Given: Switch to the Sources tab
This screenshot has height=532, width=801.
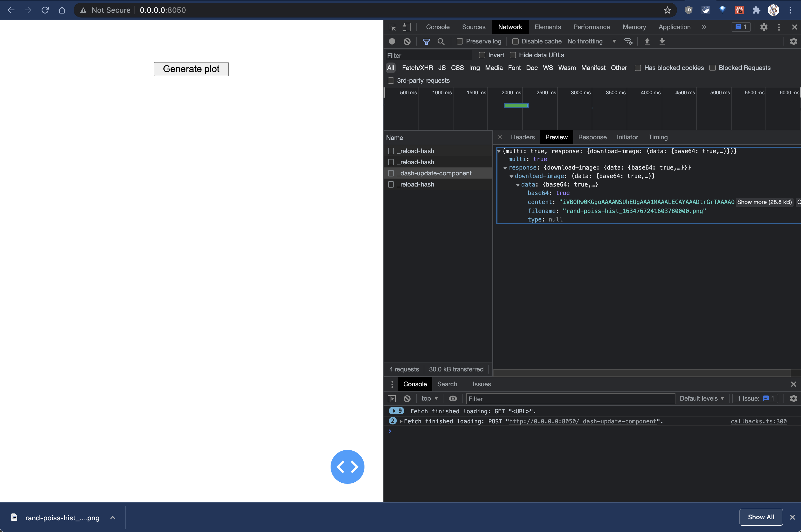Looking at the screenshot, I should click(x=473, y=27).
